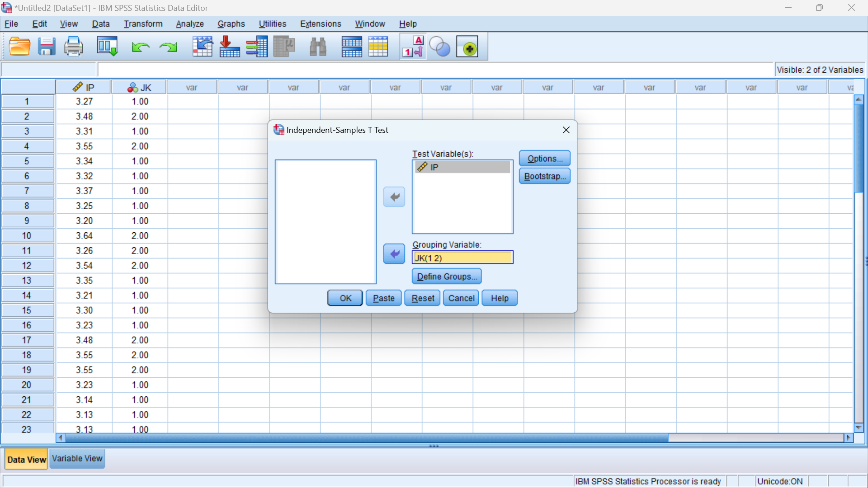
Task: Click the Use variable sets circles icon
Action: (439, 47)
